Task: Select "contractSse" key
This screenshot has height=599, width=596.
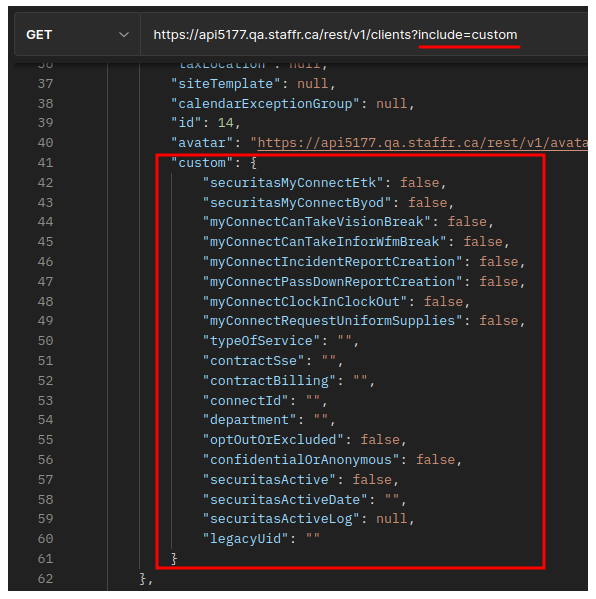Action: coord(253,361)
